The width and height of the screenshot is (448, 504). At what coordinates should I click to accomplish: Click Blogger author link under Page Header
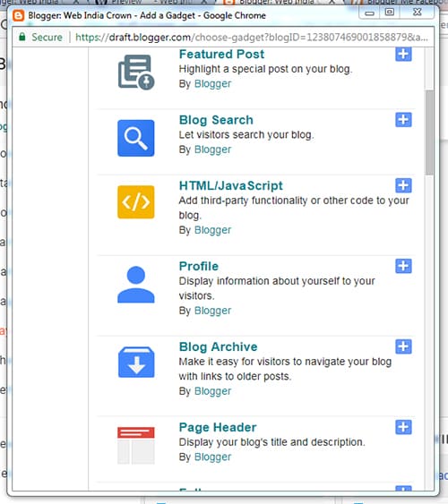pyautogui.click(x=212, y=457)
